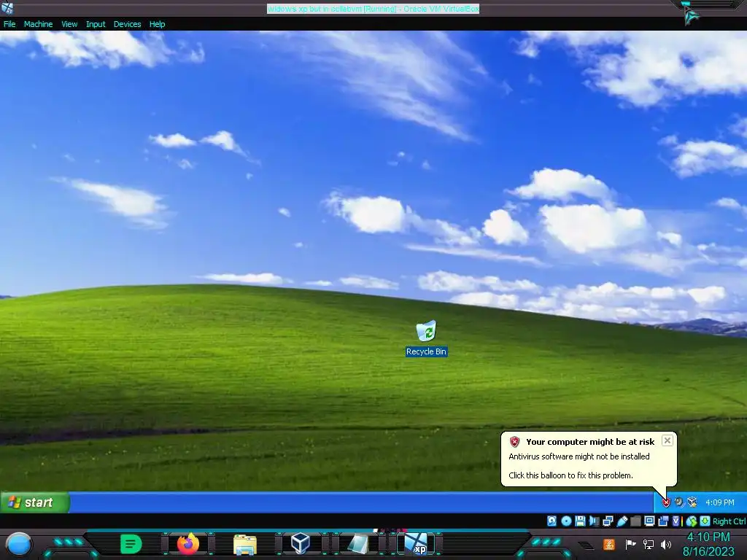Click the CPU virtualization V status icon
The height and width of the screenshot is (560, 747).
click(x=676, y=521)
